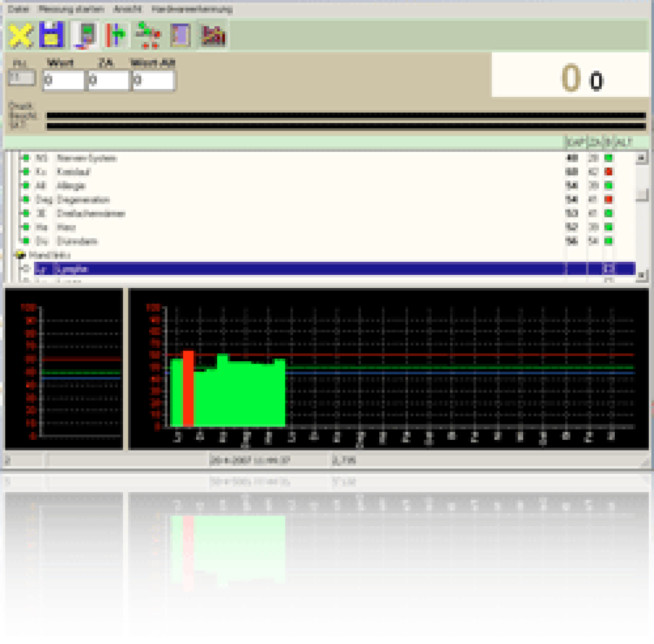The width and height of the screenshot is (654, 644).
Task: Toggle the green indicator beside Nerven-System
Action: (x=26, y=158)
